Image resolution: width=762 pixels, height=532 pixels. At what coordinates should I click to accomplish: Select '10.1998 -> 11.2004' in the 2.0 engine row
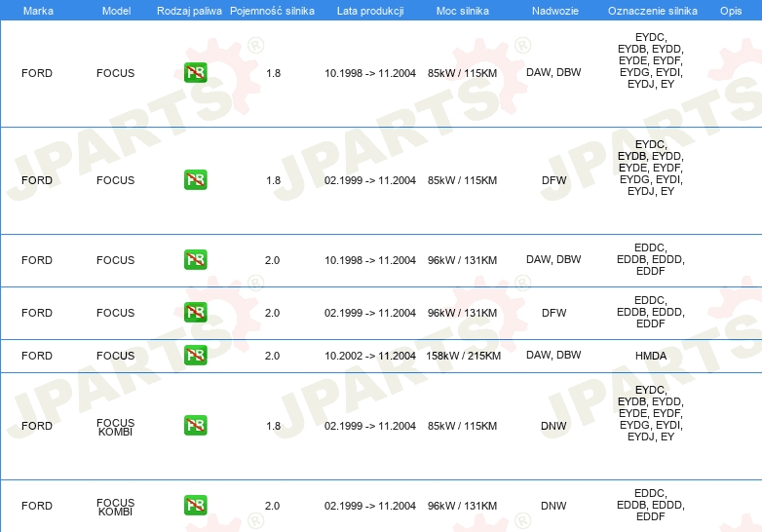tap(370, 260)
